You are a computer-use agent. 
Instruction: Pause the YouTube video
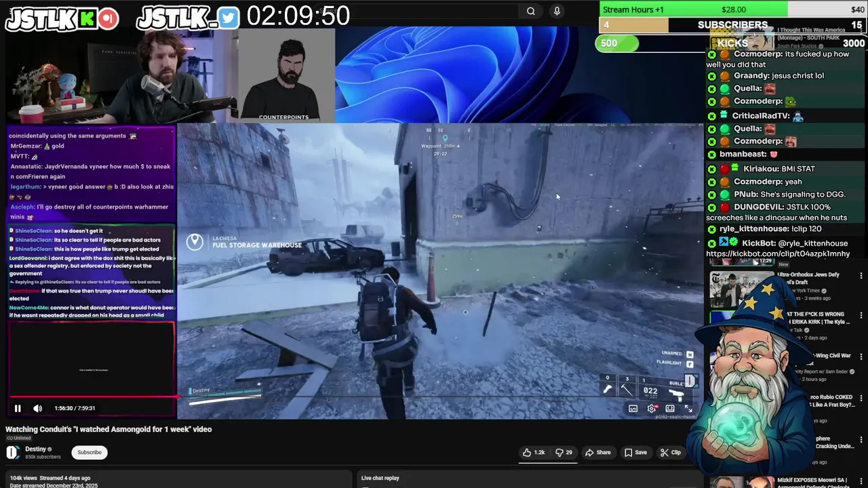point(18,408)
